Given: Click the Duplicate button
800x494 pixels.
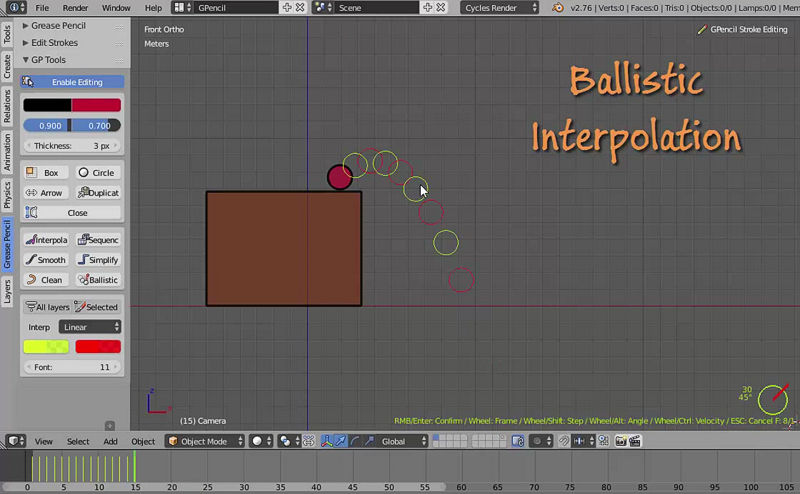Looking at the screenshot, I should coord(98,193).
